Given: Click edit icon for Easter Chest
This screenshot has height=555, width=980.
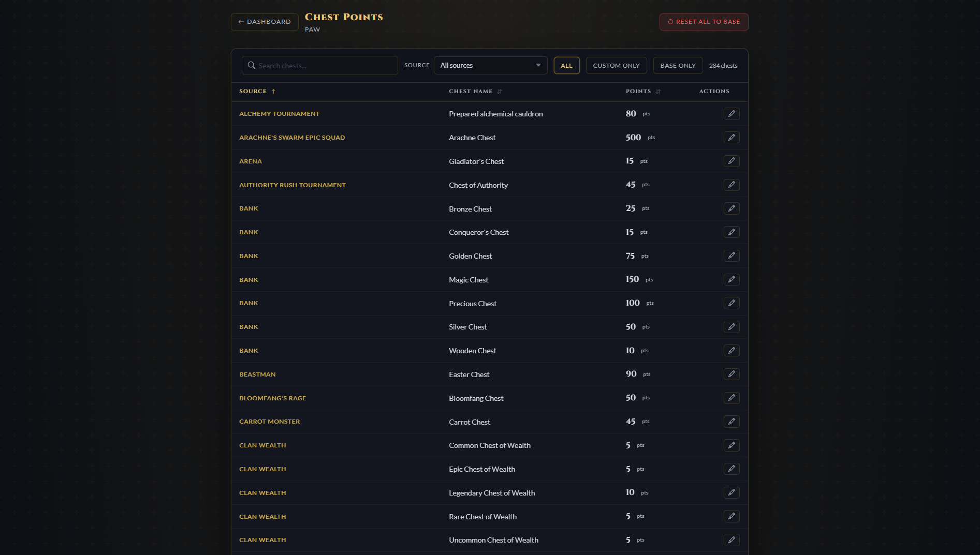Looking at the screenshot, I should (x=732, y=374).
